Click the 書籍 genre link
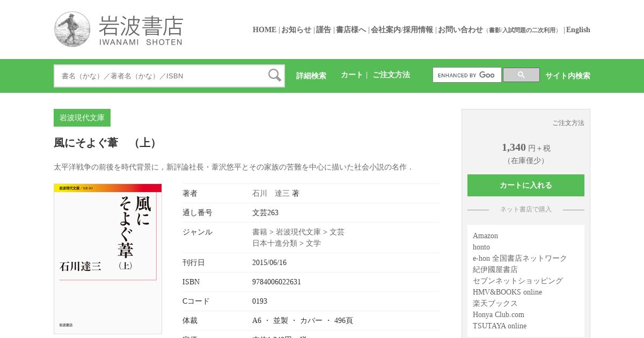 coord(260,232)
